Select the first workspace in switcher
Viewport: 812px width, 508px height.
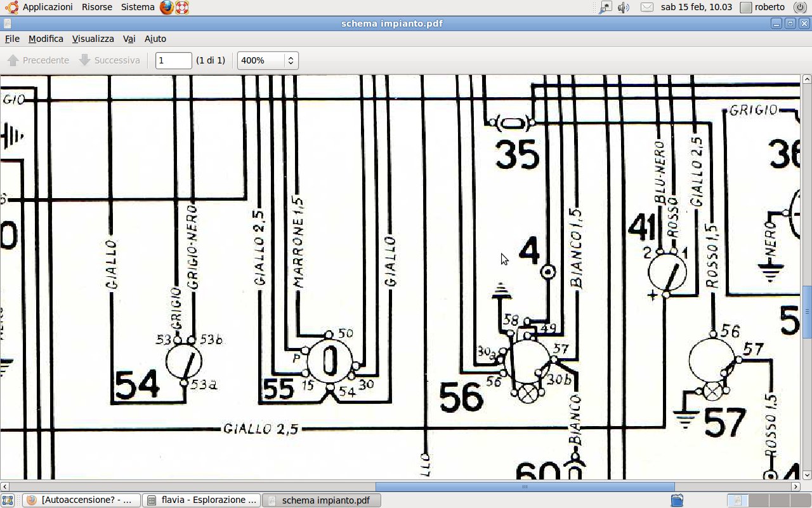737,500
